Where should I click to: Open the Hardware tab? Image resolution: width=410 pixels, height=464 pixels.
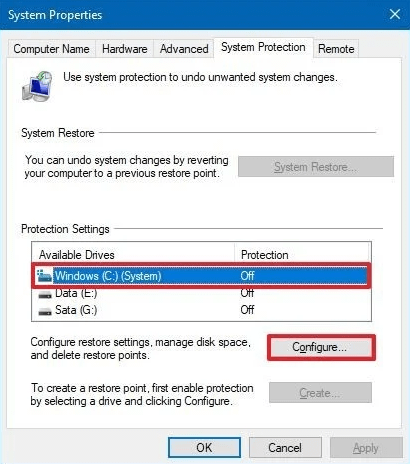pos(125,49)
